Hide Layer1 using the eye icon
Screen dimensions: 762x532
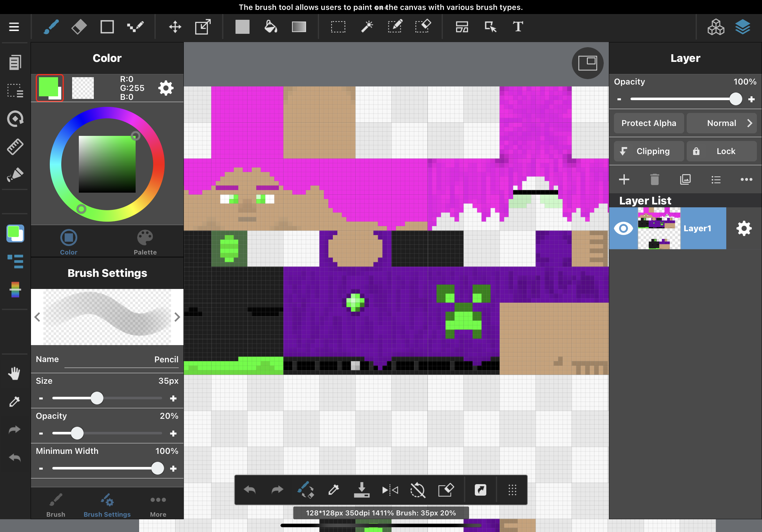(x=623, y=228)
